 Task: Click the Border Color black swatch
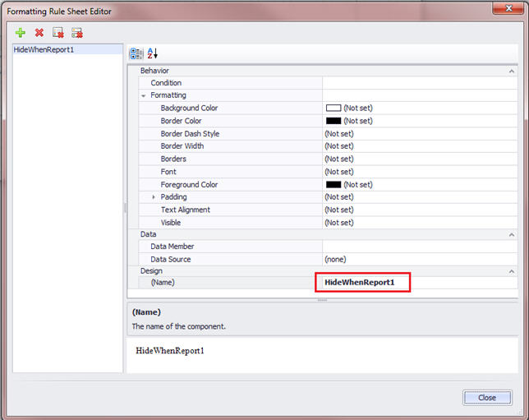pyautogui.click(x=333, y=121)
